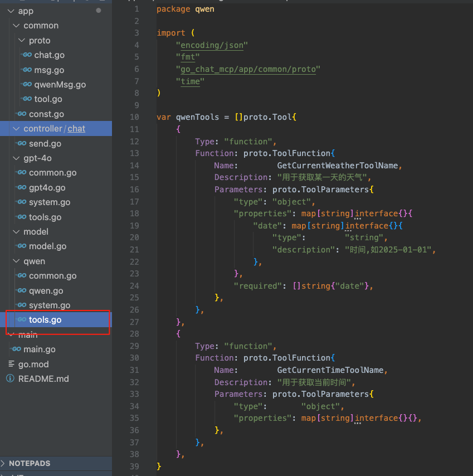Viewport: 473px width, 476px height.
Task: Expand the NOTEPADS section
Action: pyautogui.click(x=5, y=463)
